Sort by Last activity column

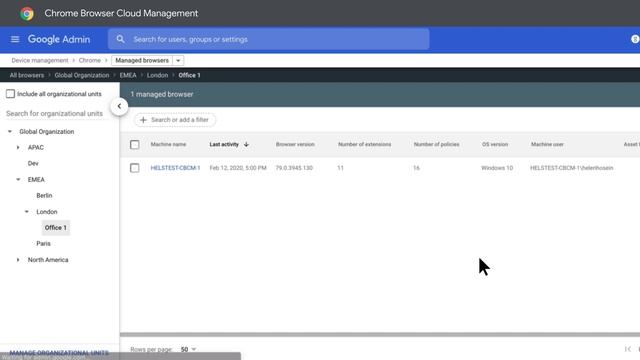click(x=224, y=144)
